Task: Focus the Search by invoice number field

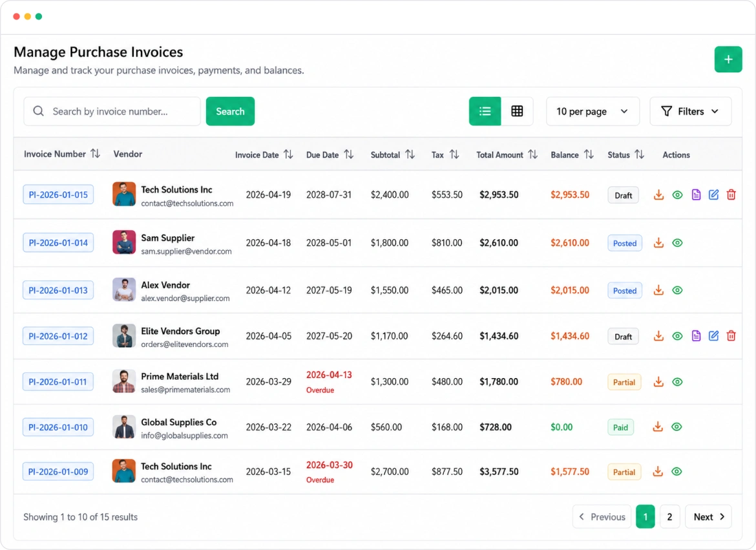Action: tap(112, 111)
